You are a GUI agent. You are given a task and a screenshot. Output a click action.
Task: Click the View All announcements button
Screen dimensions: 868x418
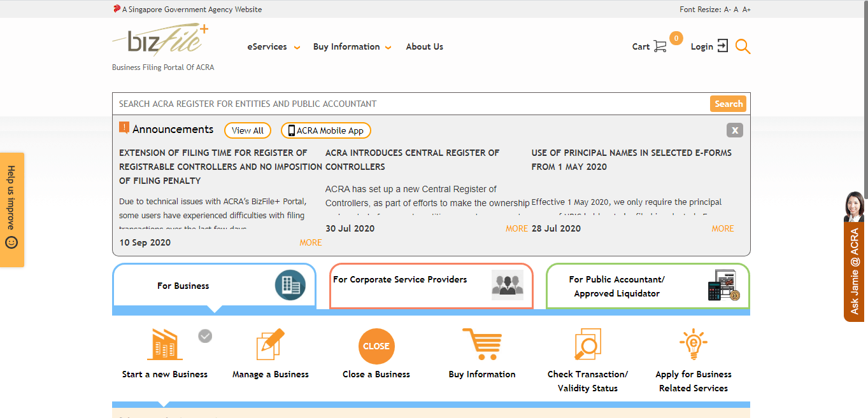[248, 130]
